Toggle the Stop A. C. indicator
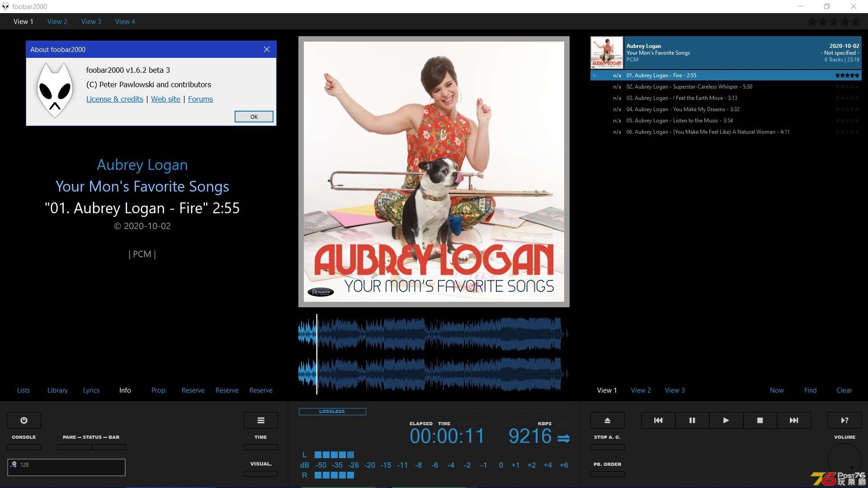 click(x=608, y=447)
